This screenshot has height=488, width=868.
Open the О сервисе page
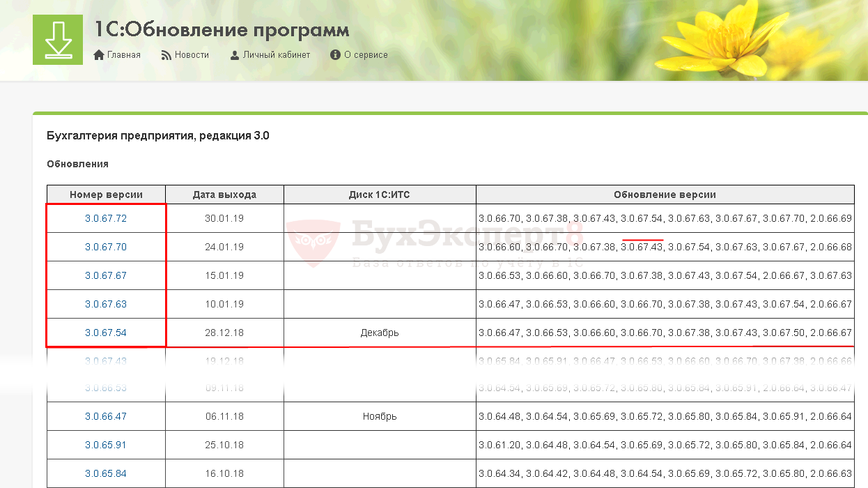(366, 55)
